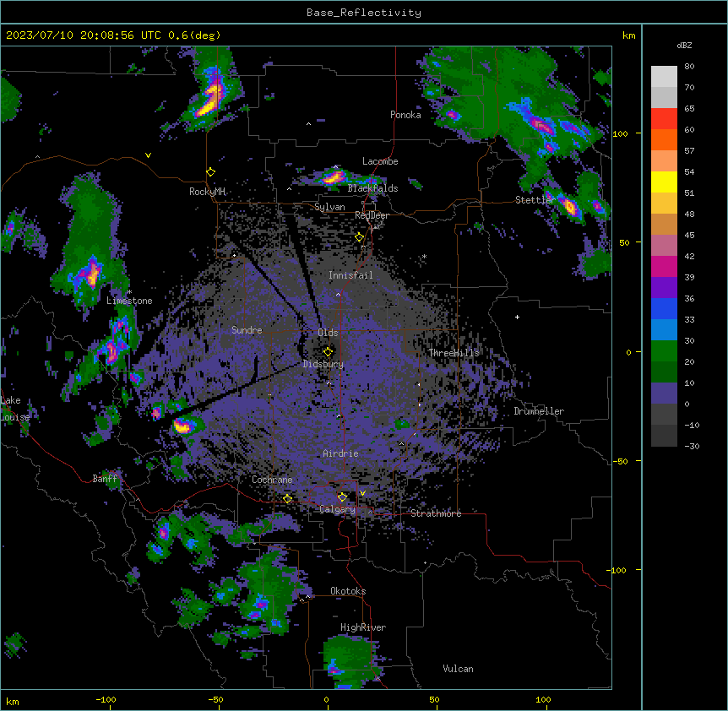Click the Didsbury town label
This screenshot has width=728, height=711.
click(x=323, y=364)
